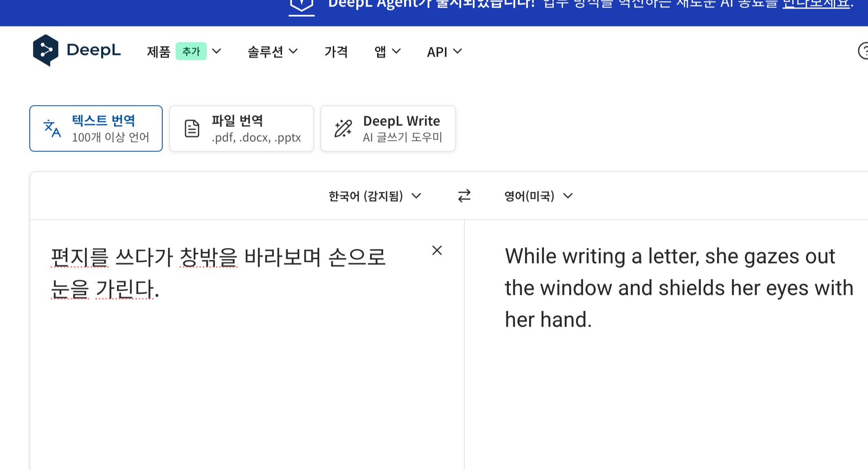
Task: Click the DeepL hexagon logo icon
Action: tap(45, 50)
